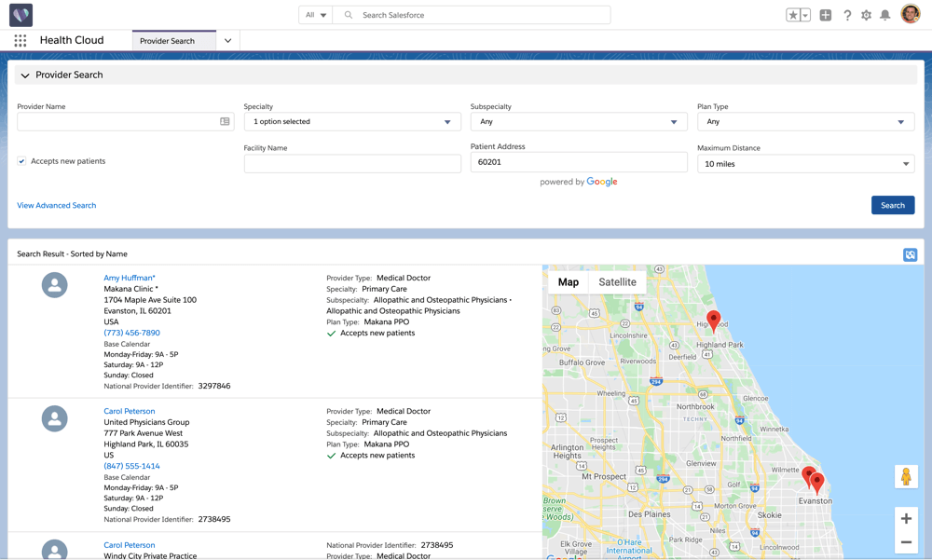The image size is (932, 560).
Task: Open the notifications bell
Action: (884, 15)
